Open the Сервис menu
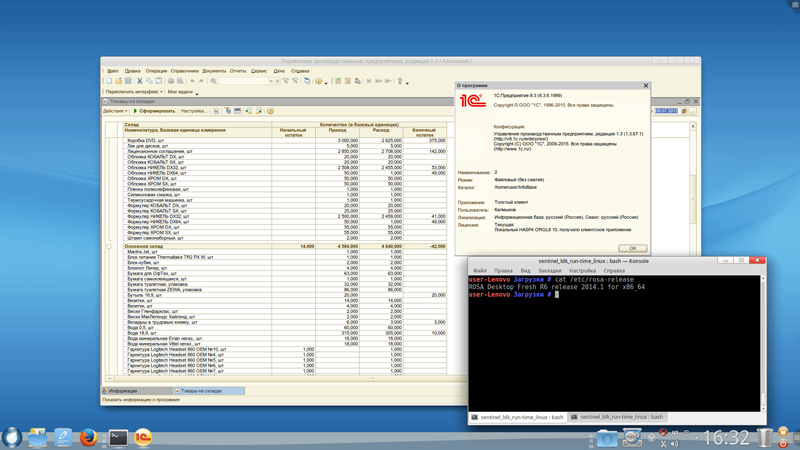 [x=259, y=71]
